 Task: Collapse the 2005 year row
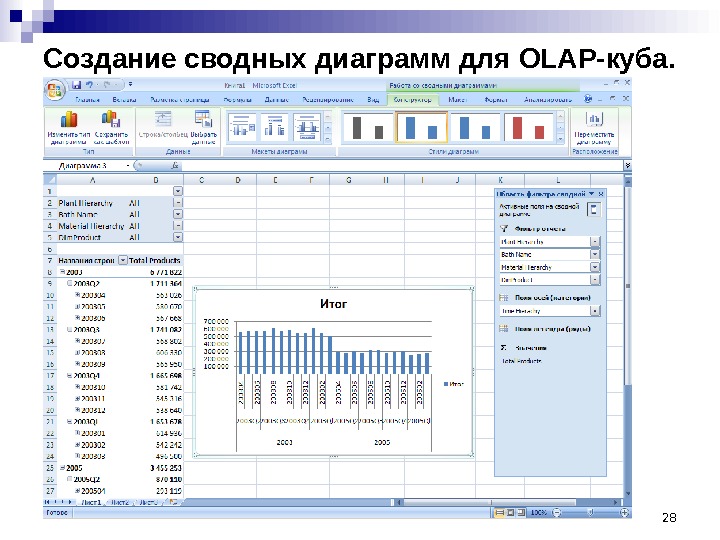(62, 468)
